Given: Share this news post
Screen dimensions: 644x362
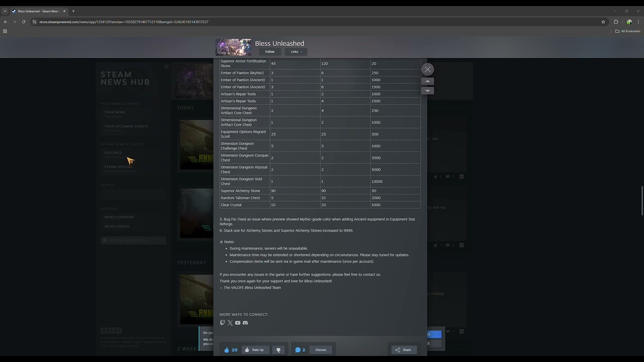Looking at the screenshot, I should pyautogui.click(x=404, y=350).
